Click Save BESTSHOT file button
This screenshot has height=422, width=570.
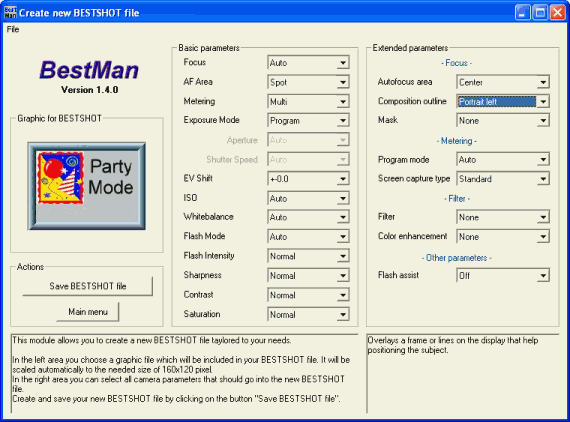(x=88, y=286)
